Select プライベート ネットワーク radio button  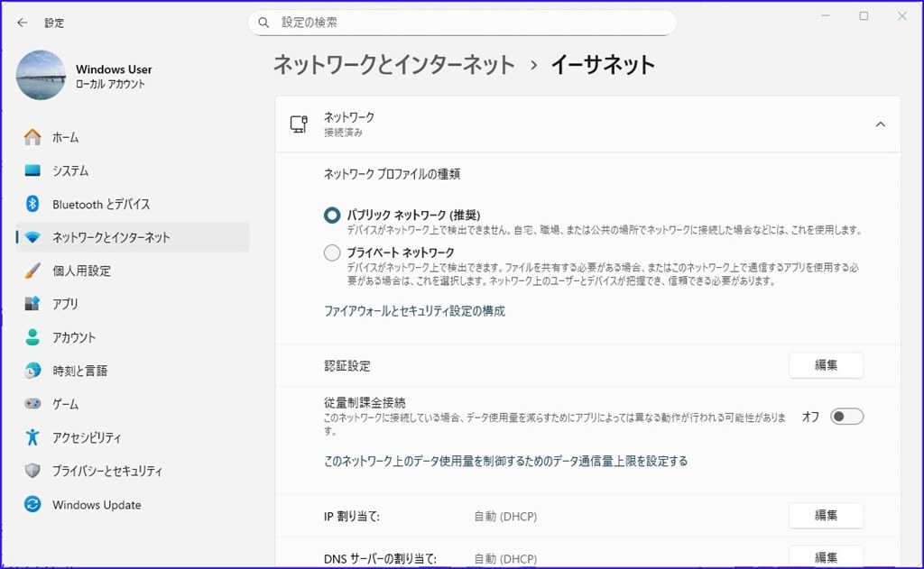(331, 253)
